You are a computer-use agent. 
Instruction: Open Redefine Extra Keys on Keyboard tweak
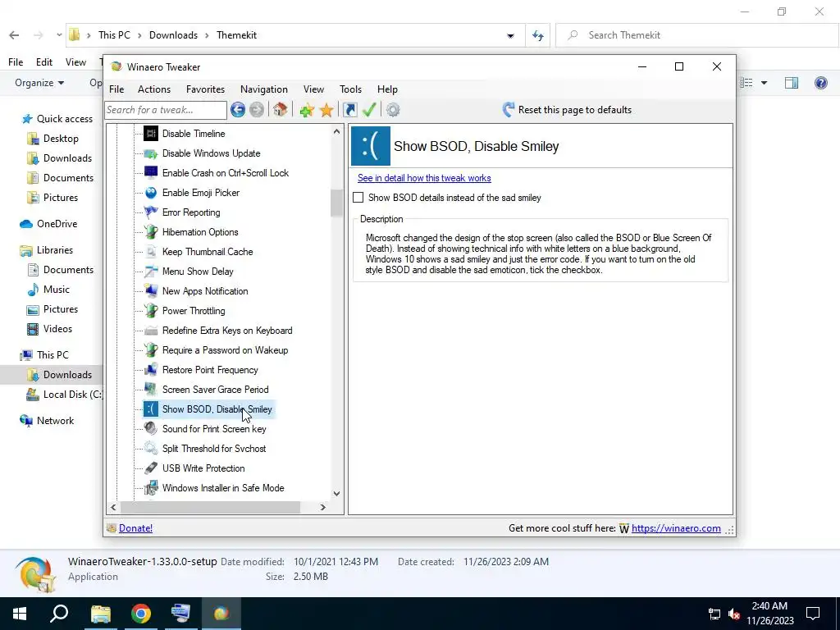coord(227,331)
